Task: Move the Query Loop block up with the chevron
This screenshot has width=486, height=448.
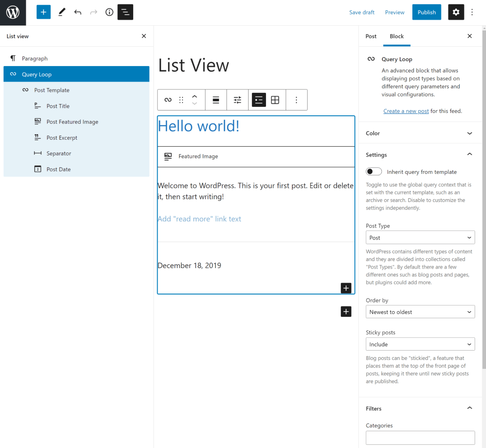Action: pyautogui.click(x=194, y=96)
